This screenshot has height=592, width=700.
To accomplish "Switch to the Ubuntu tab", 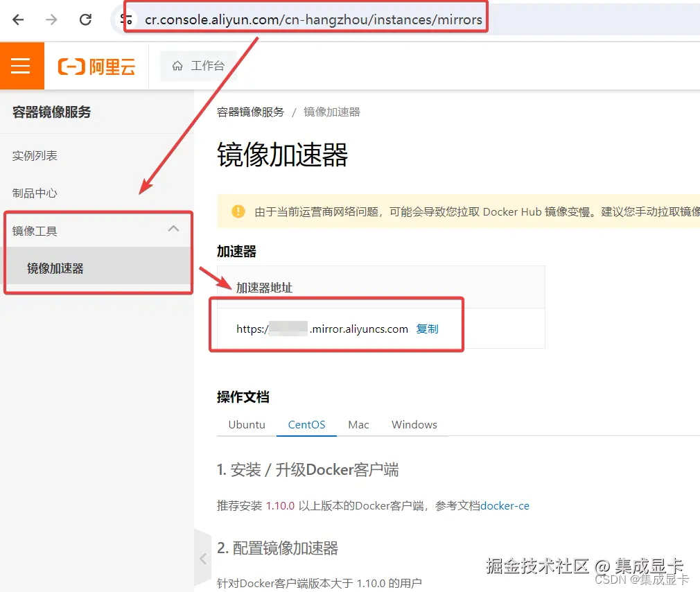I will coord(247,424).
